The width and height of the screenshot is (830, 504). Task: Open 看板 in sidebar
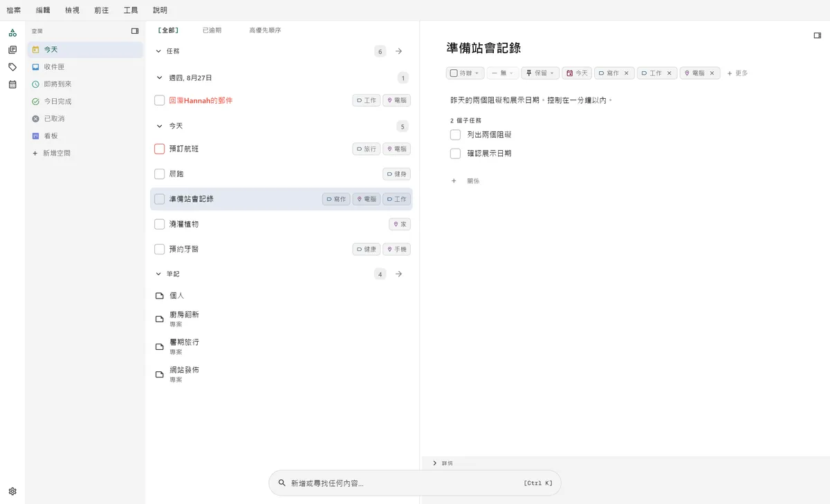(85, 136)
